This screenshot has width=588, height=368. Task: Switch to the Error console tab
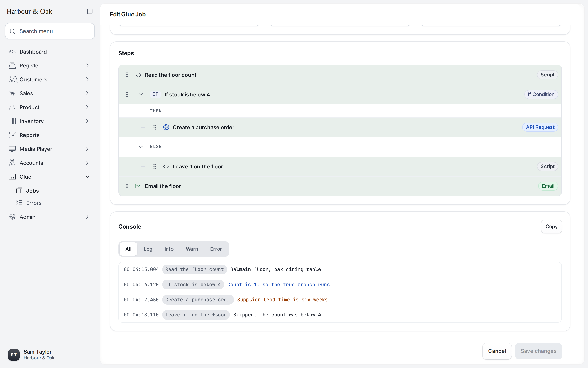(x=216, y=249)
